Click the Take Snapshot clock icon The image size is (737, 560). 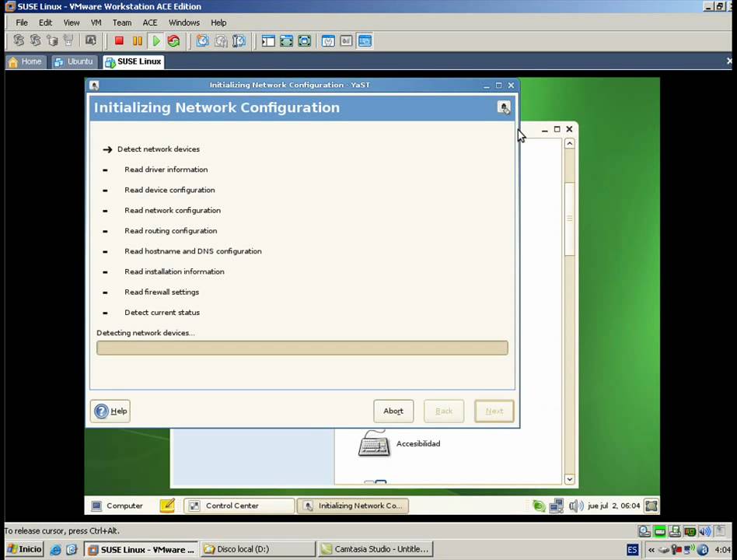pos(203,41)
